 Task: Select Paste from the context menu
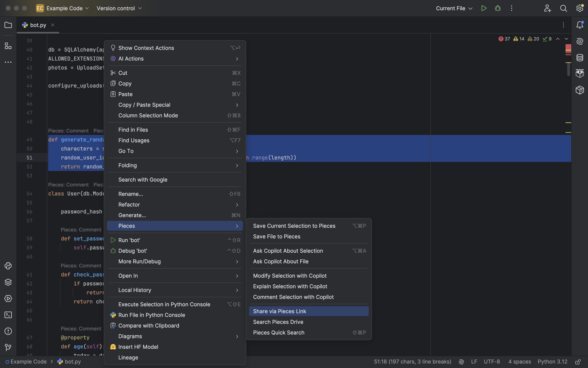pyautogui.click(x=175, y=94)
